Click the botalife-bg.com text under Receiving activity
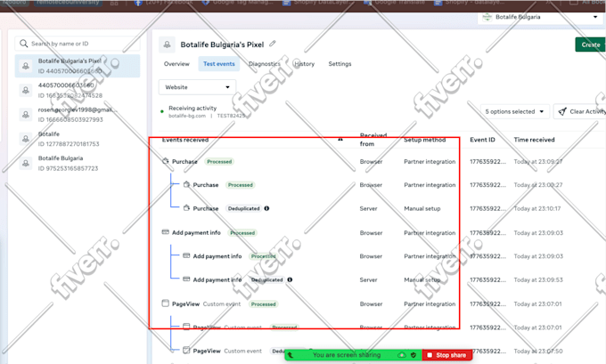The image size is (606, 364). tap(187, 116)
